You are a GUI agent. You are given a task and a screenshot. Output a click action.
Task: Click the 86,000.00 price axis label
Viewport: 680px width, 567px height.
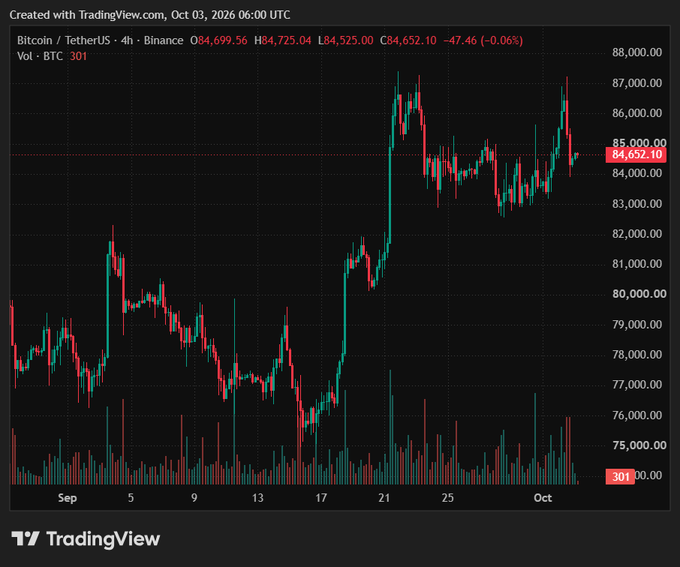click(637, 113)
